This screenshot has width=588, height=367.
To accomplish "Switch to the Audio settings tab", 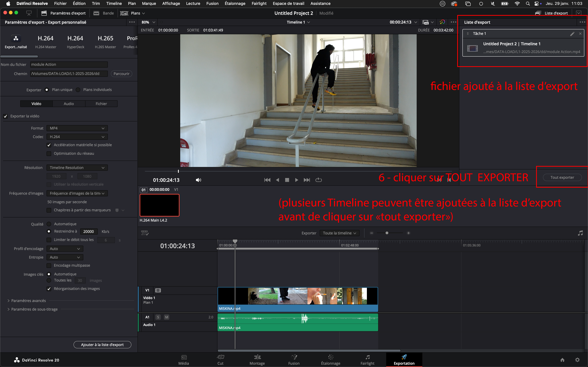I will click(69, 103).
